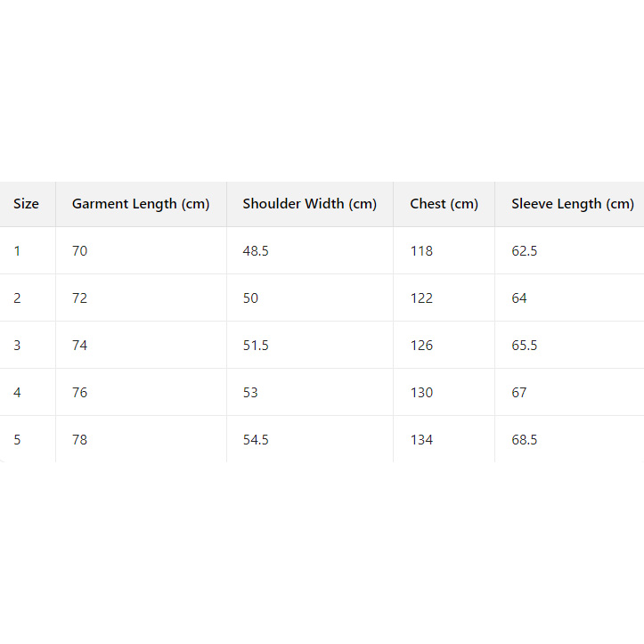
Task: Click size 2 row label
Action: (17, 298)
